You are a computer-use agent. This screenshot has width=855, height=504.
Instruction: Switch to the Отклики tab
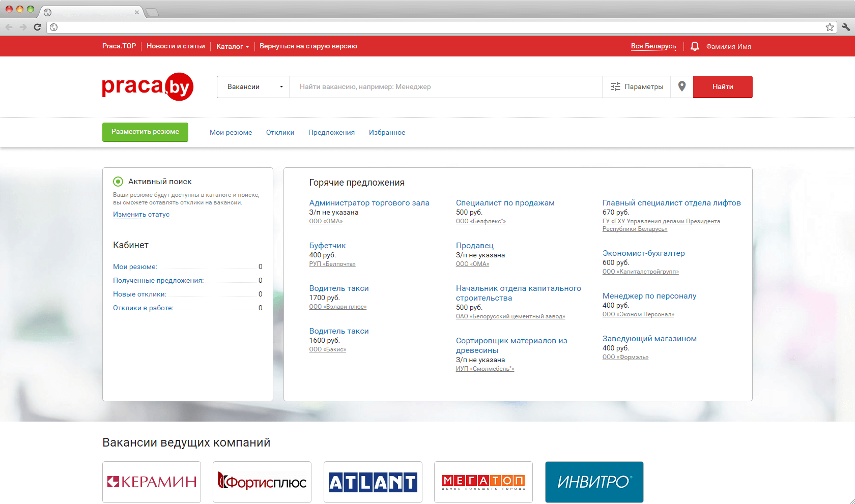(280, 132)
